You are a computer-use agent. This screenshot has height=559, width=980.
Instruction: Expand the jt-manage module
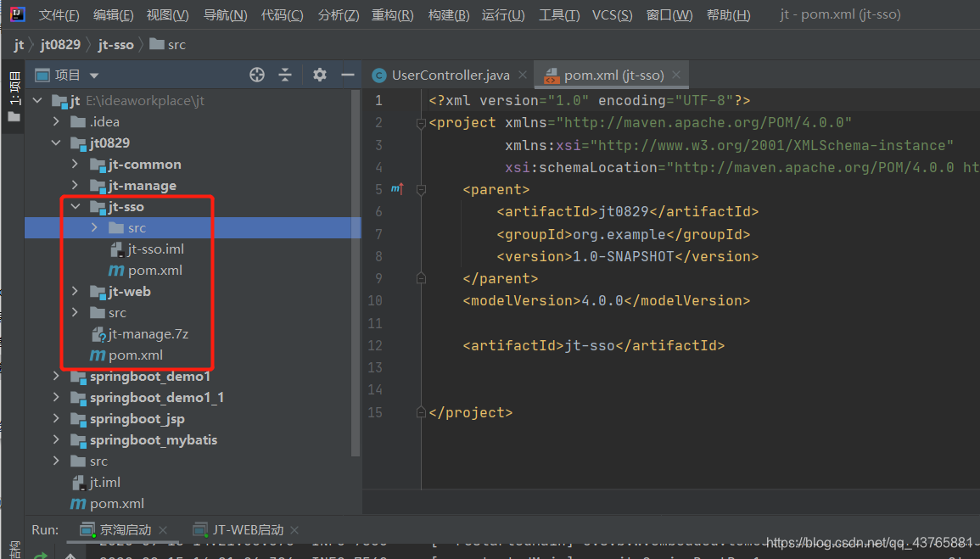75,186
